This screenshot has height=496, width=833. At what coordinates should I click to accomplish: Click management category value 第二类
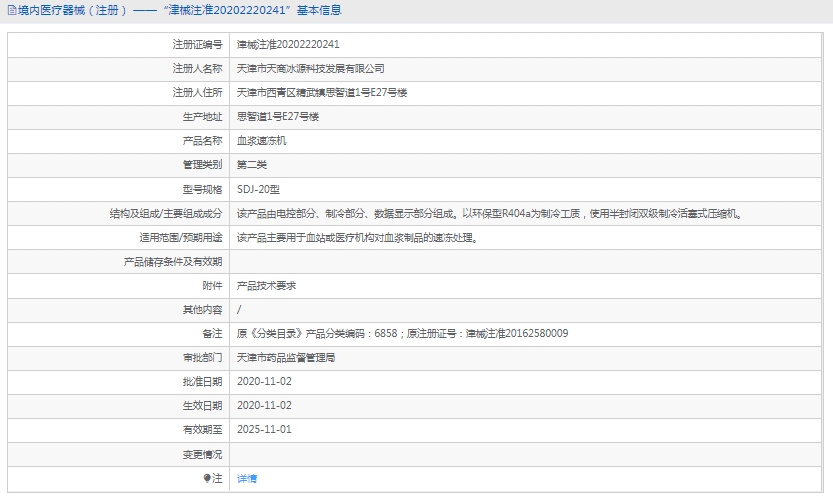[252, 165]
